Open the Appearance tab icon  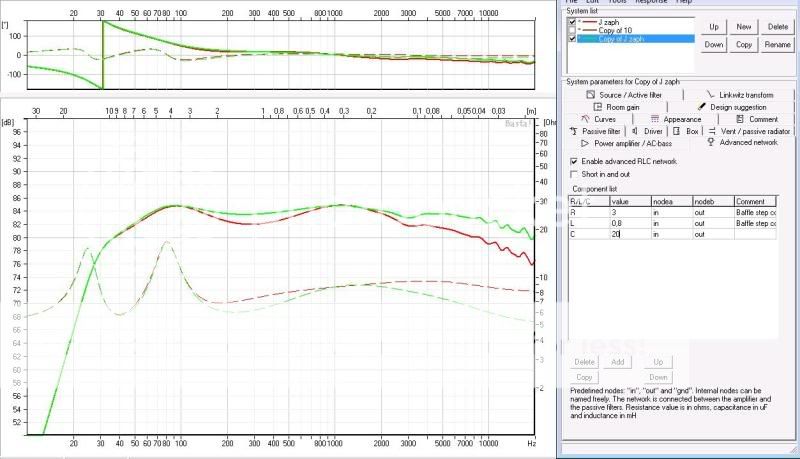pos(655,118)
